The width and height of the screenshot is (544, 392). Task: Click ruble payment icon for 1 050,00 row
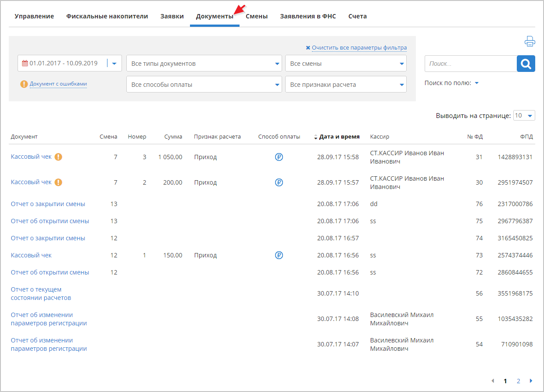[x=279, y=157]
